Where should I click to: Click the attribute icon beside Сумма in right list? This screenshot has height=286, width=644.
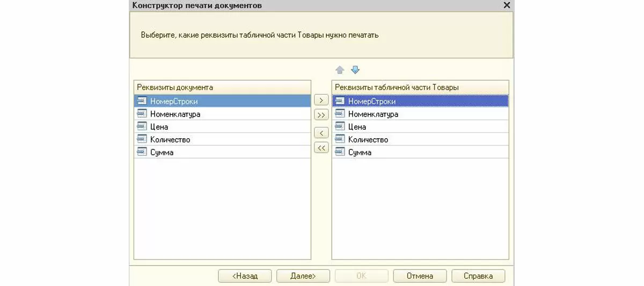point(339,152)
